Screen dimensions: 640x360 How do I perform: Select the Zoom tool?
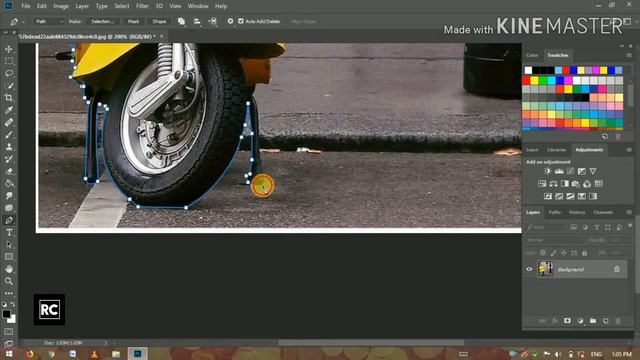point(9,281)
